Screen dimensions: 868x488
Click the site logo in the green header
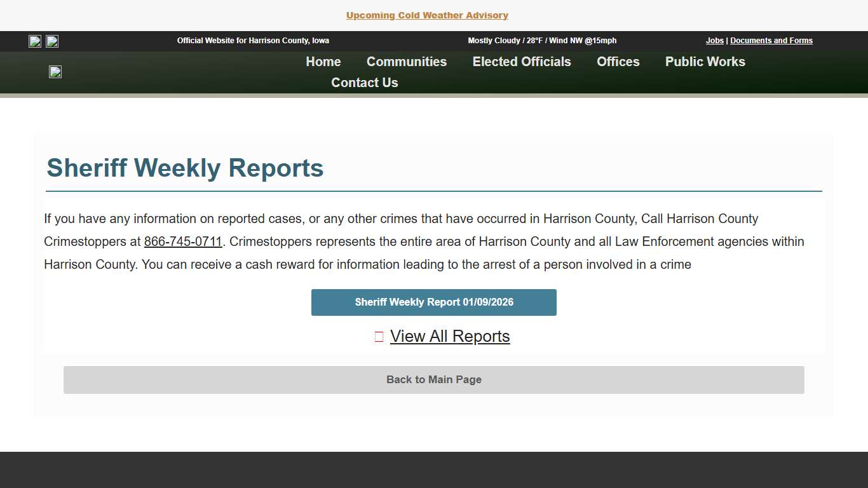tap(55, 72)
